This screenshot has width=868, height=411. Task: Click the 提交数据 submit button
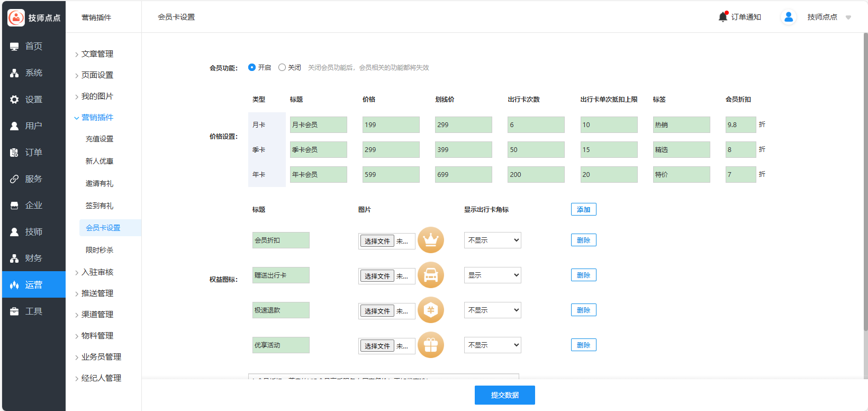[x=504, y=395]
